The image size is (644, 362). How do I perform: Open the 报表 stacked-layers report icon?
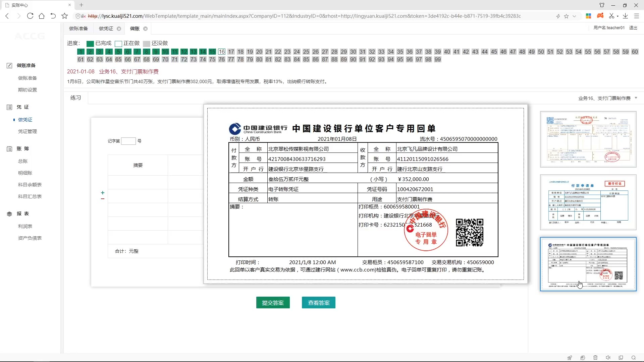[x=9, y=214]
